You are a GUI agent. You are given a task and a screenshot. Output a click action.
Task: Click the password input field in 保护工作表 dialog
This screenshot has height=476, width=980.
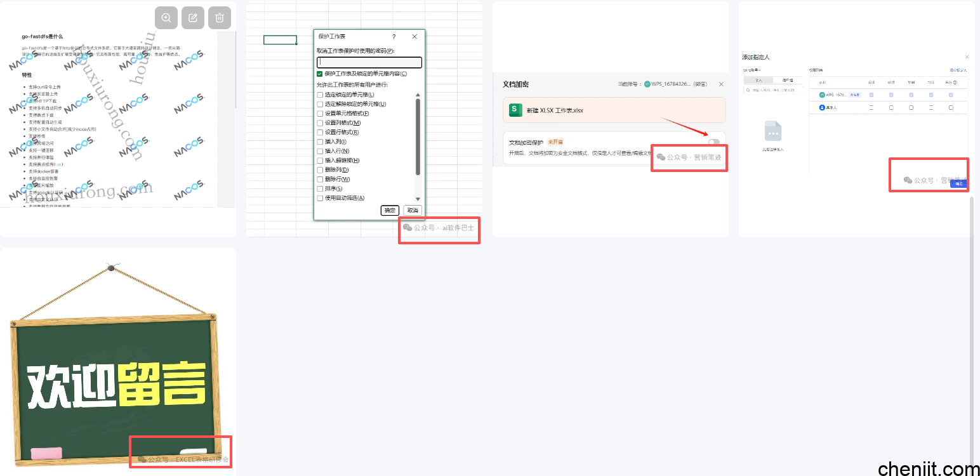(369, 62)
